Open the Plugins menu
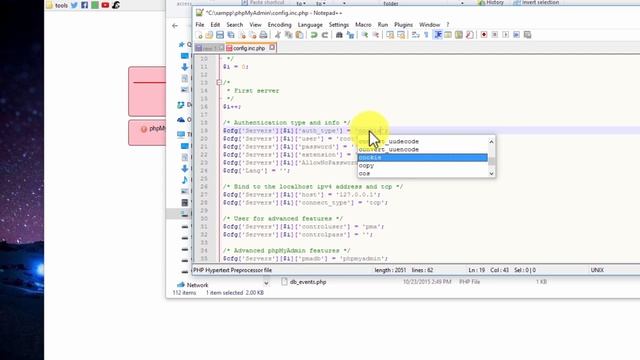This screenshot has height=360, width=640. pos(403,25)
